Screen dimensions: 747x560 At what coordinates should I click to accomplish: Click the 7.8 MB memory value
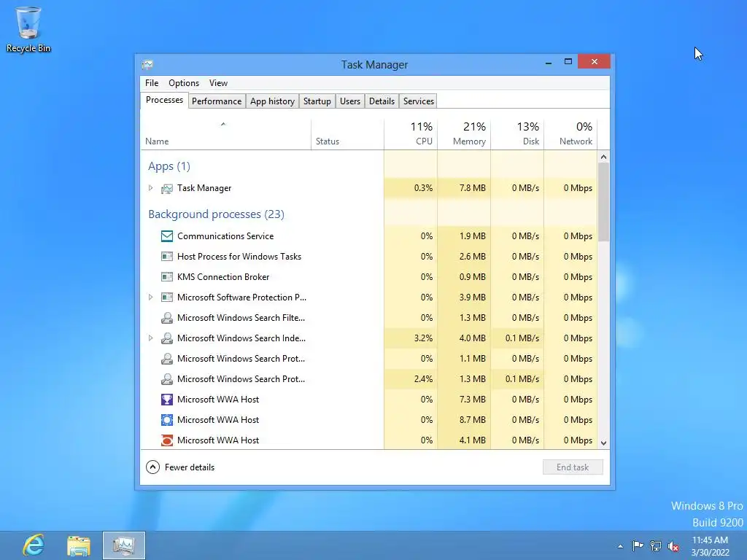pos(472,188)
